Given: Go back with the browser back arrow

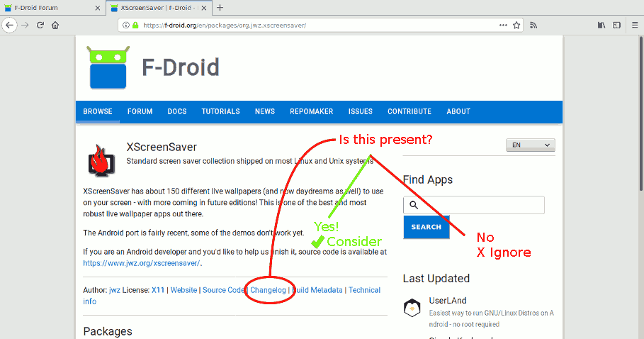Looking at the screenshot, I should click(x=9, y=25).
